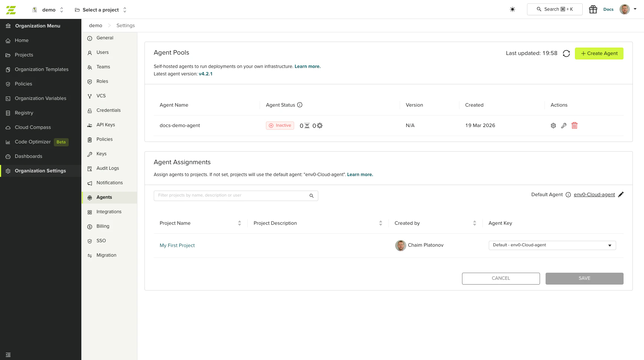Click the Agent Status info tooltip icon
Viewport: 644px width, 360px height.
coord(299,105)
